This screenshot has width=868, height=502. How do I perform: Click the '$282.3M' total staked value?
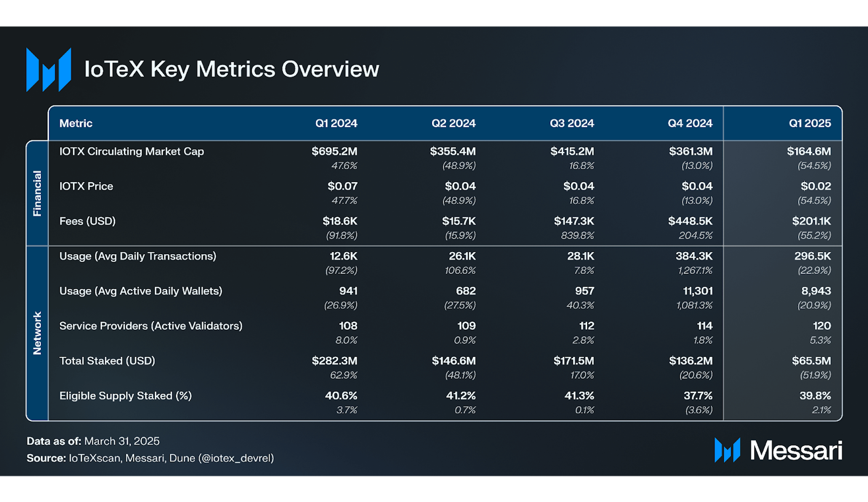(x=335, y=361)
